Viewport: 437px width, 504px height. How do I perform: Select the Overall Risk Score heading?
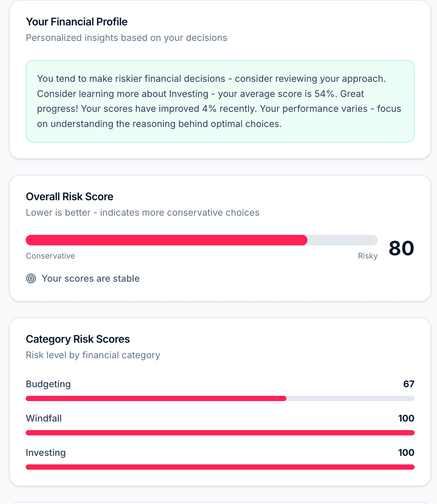point(70,197)
